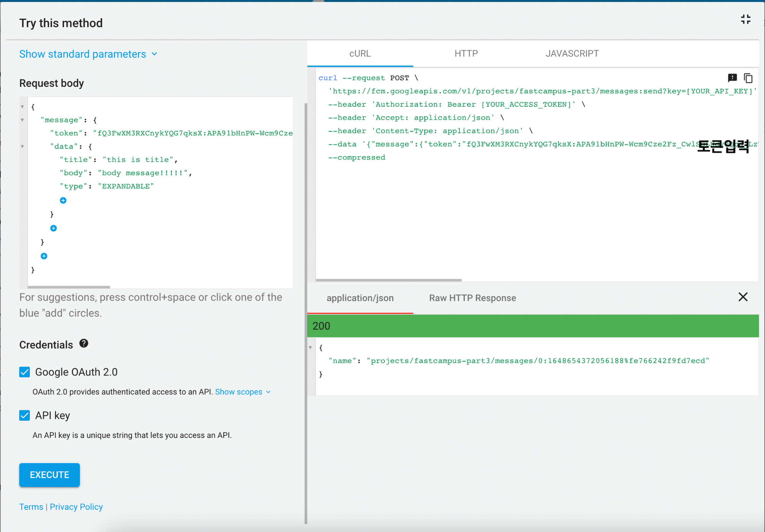Close the response panel with the X

tap(743, 297)
